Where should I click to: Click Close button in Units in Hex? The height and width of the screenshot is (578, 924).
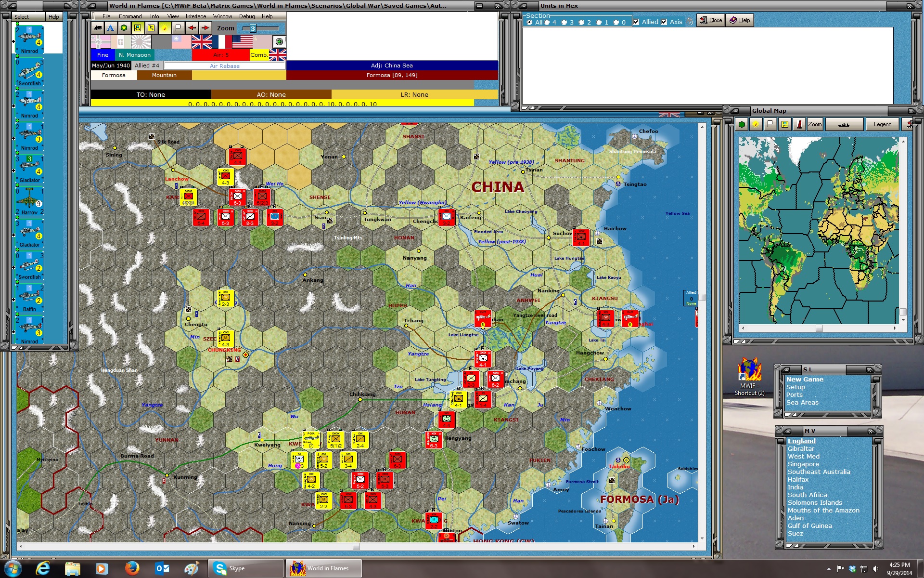[711, 20]
